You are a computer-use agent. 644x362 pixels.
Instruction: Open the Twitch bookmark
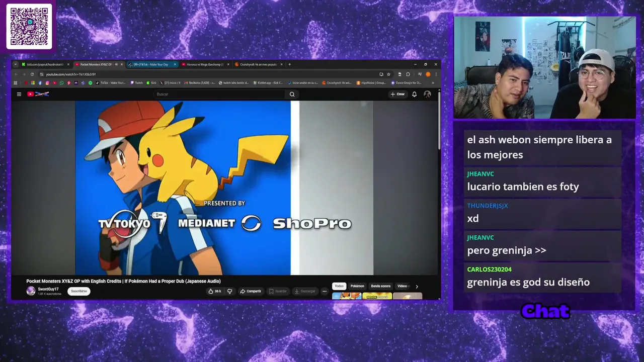click(136, 82)
